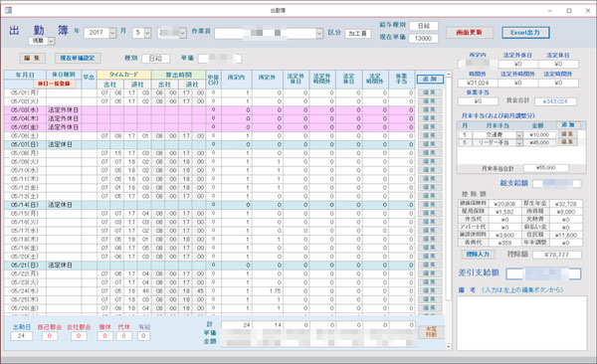Click the Excel出力 export button
Image resolution: width=597 pixels, height=364 pixels.
tap(525, 33)
